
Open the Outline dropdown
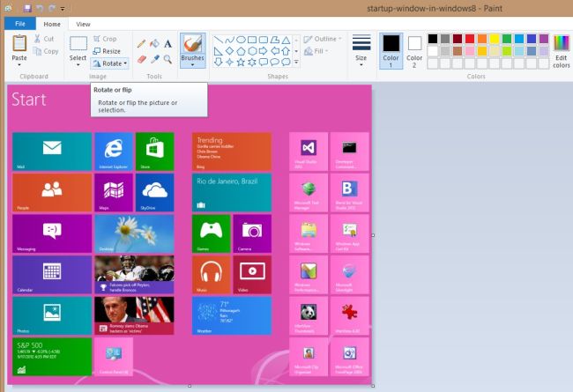pos(323,39)
